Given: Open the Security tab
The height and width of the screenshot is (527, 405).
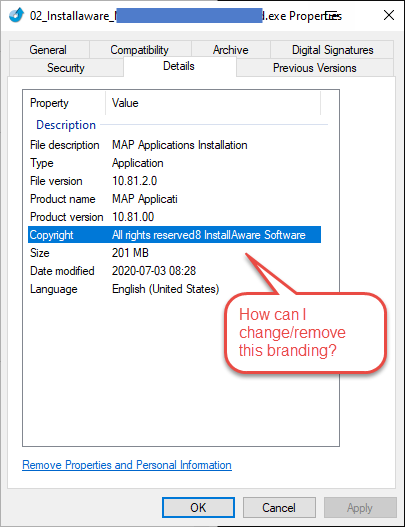Looking at the screenshot, I should click(x=66, y=68).
